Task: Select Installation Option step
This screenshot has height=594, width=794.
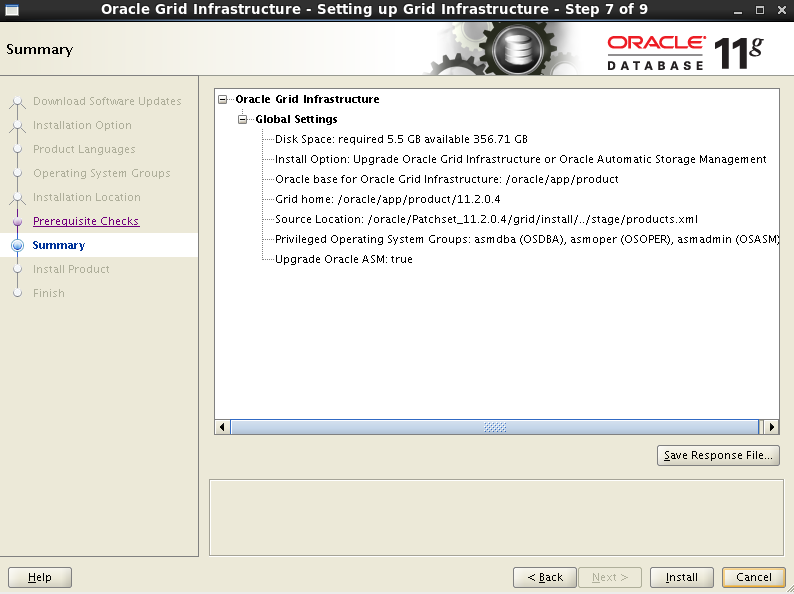Action: click(x=82, y=125)
